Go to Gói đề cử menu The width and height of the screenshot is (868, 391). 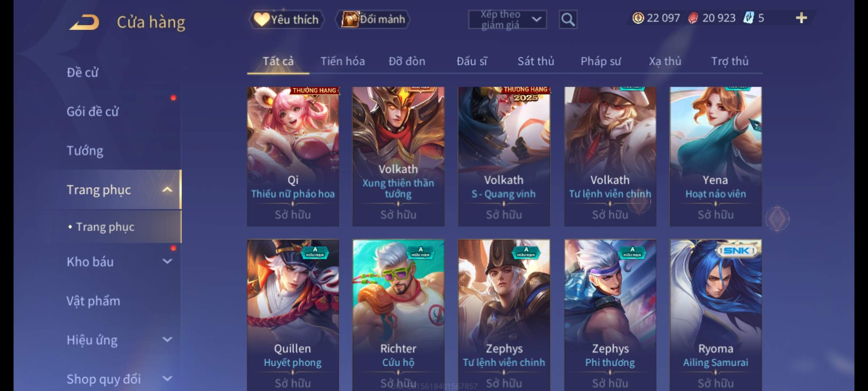(x=93, y=112)
